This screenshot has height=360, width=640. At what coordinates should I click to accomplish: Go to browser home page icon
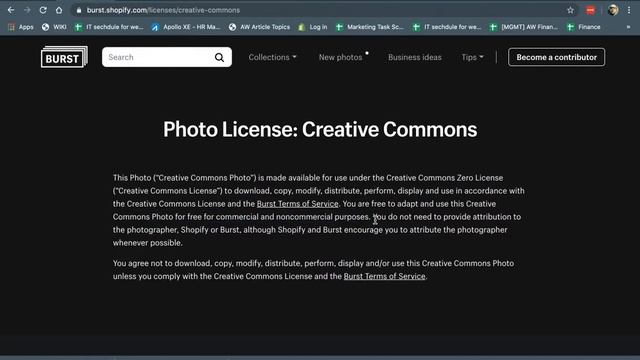[59, 10]
